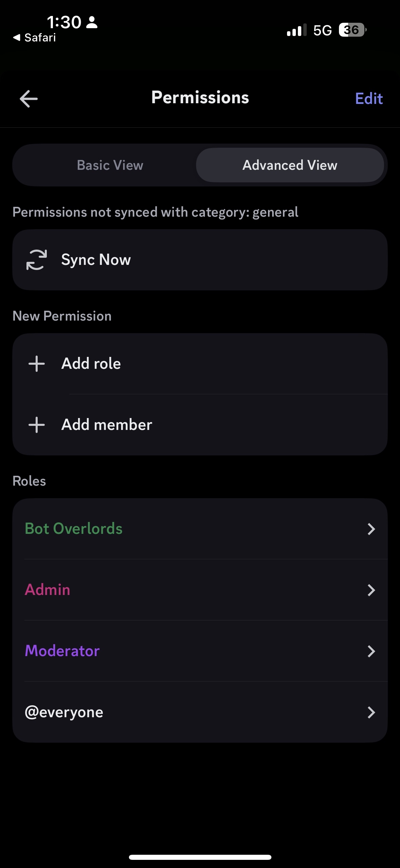Open the @everyone chevron arrow

(372, 712)
